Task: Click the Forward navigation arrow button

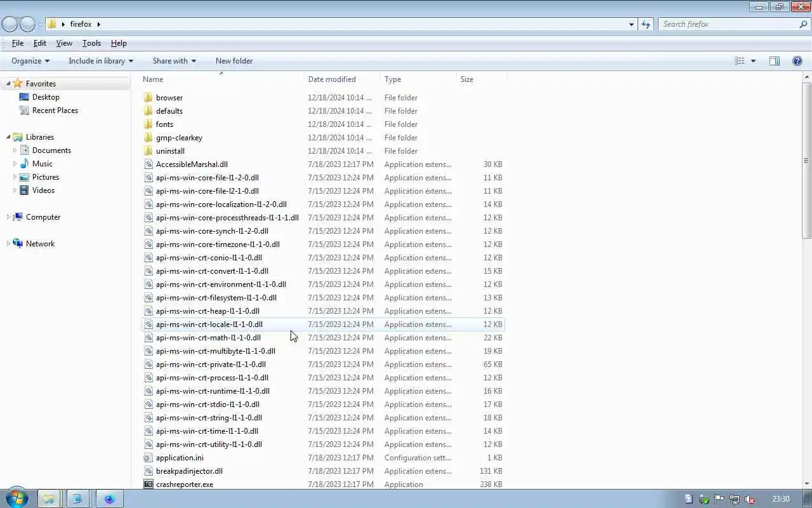Action: coord(27,24)
